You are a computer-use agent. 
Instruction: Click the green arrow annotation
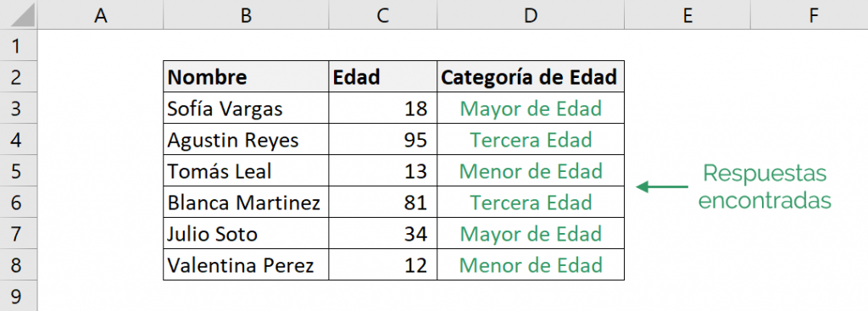tap(662, 186)
